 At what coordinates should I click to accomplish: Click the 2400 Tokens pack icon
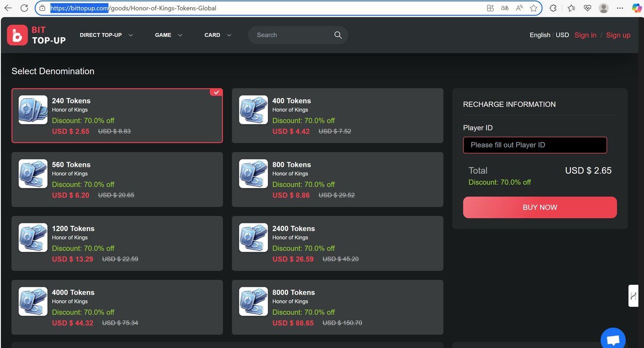coord(254,238)
